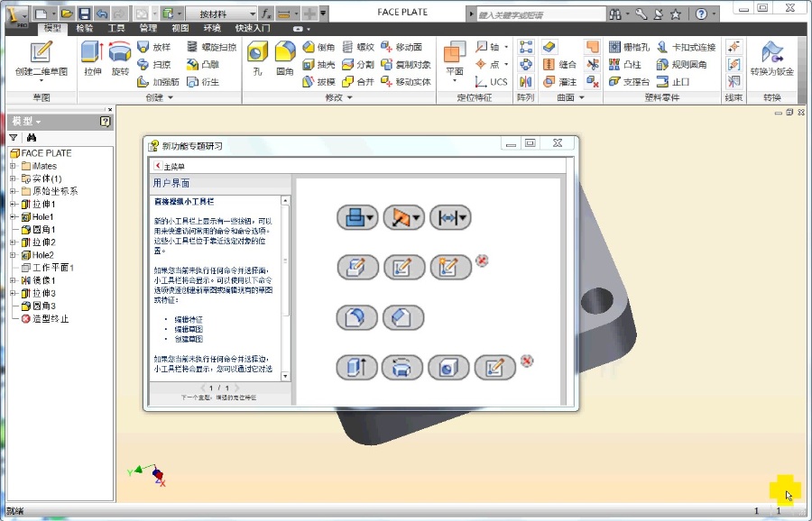Open the 编辑特征 link
Viewport: 812px width, 521px height.
click(189, 320)
